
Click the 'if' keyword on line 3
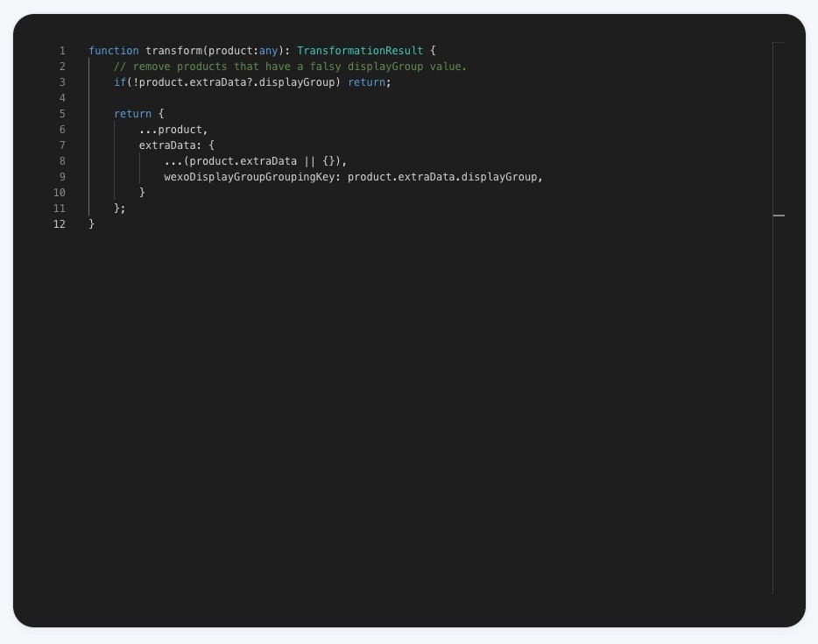[119, 82]
